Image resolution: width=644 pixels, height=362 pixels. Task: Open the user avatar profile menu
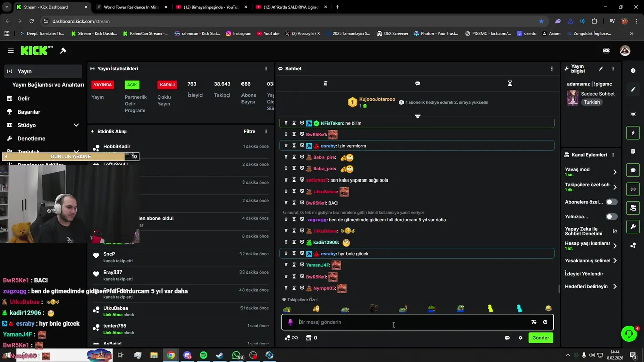point(625,51)
